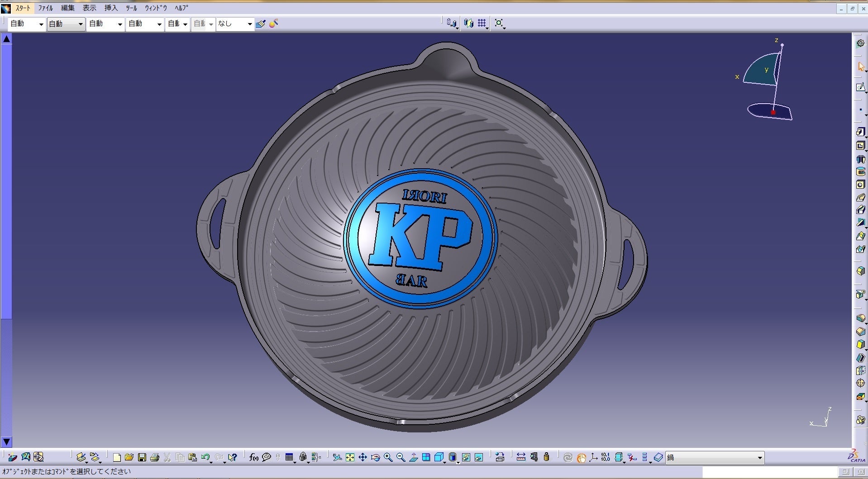The image size is (868, 479).
Task: Select the Fit All In view icon
Action: (350, 457)
